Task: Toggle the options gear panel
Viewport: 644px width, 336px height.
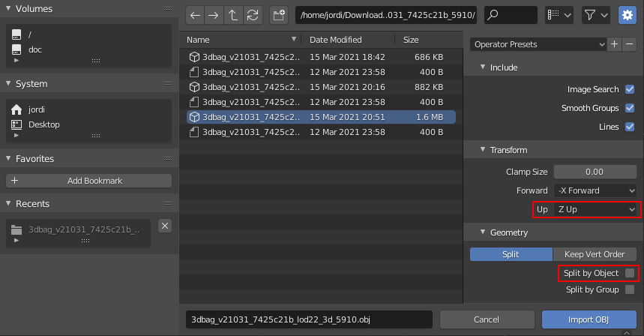Action: pos(628,16)
